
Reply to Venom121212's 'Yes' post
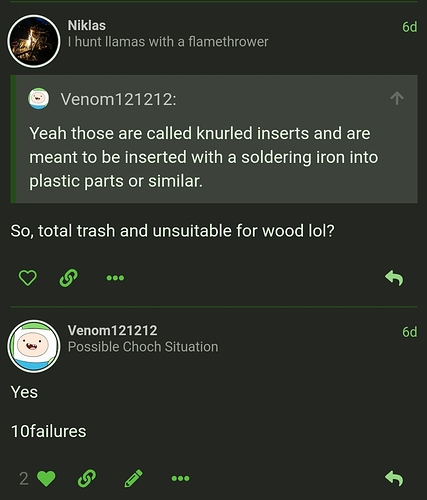394,479
